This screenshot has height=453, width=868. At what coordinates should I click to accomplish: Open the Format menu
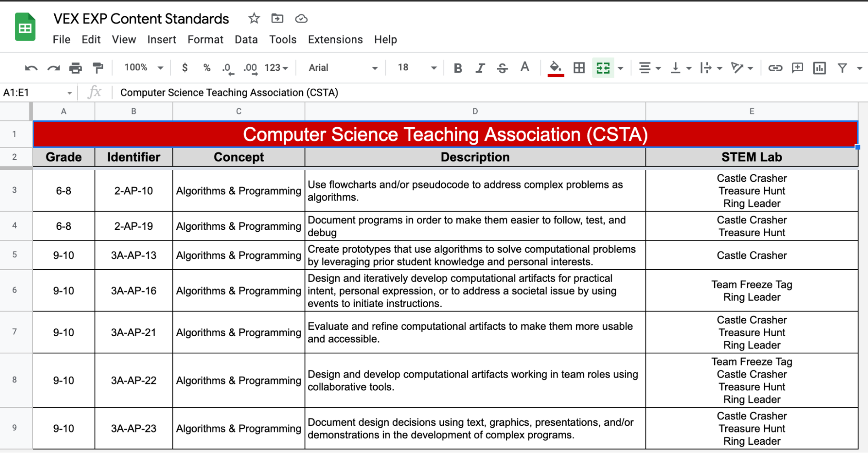[x=205, y=40]
